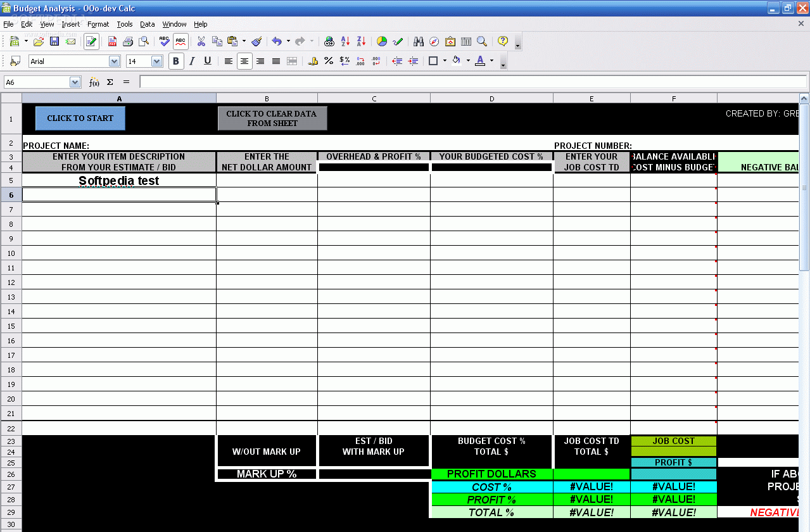Apply the background color bucket
The width and height of the screenshot is (810, 532).
coord(456,61)
